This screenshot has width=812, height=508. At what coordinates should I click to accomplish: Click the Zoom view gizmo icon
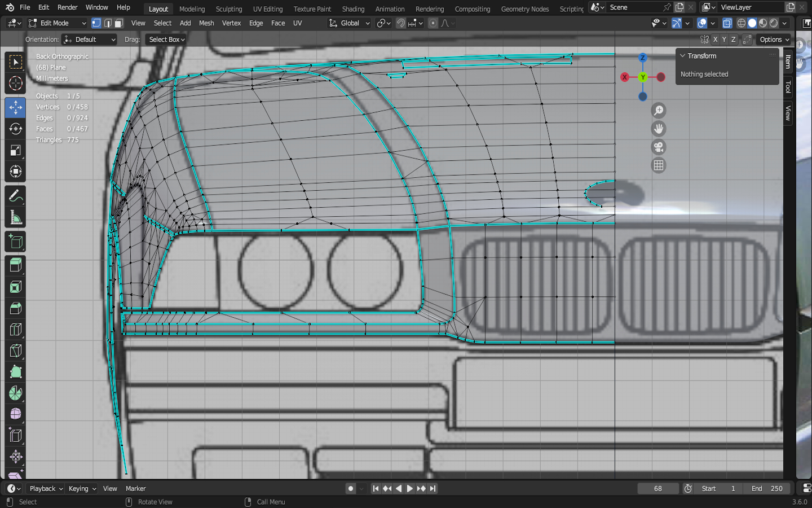658,111
